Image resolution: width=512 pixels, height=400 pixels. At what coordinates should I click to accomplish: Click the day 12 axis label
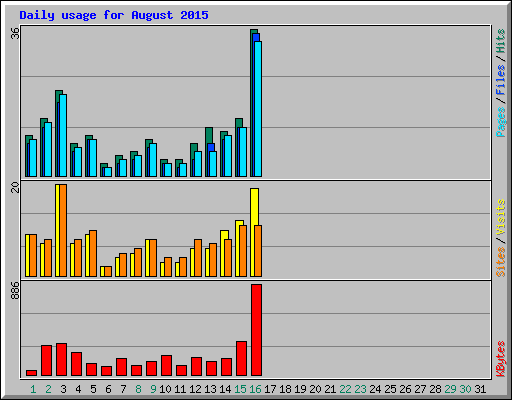point(195,389)
